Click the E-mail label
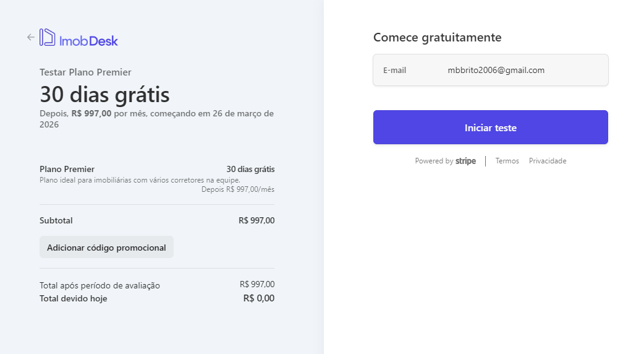The image size is (644, 354). (394, 71)
